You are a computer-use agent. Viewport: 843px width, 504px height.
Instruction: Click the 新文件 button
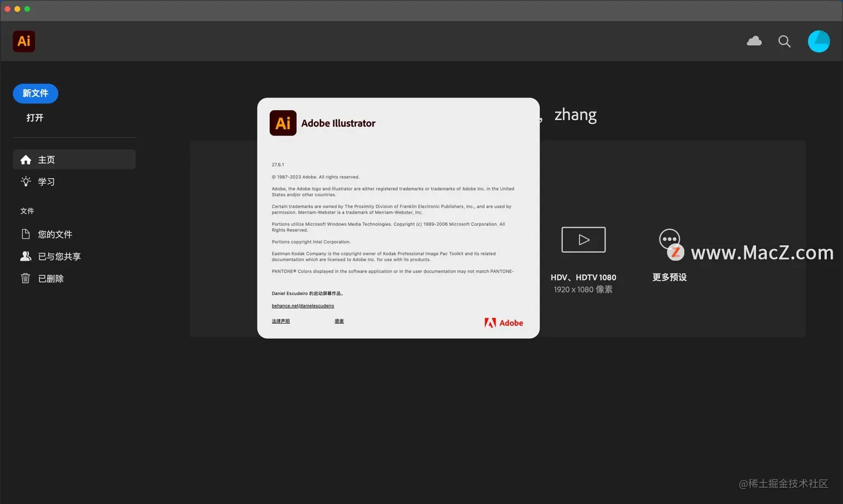coord(36,93)
